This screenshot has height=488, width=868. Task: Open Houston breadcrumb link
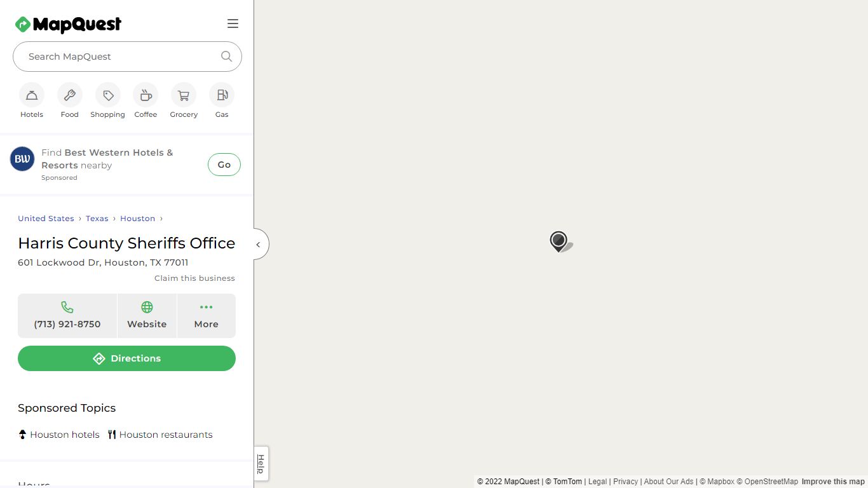click(x=138, y=219)
